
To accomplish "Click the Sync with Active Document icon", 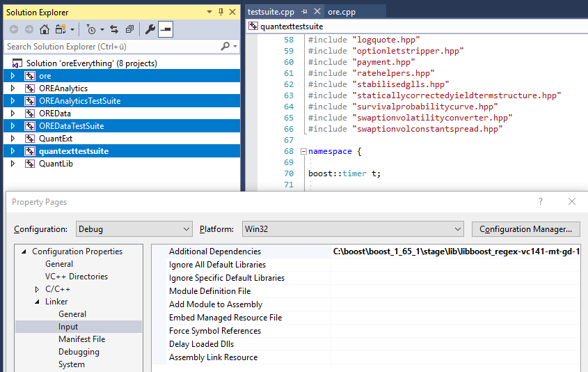I will [x=115, y=29].
